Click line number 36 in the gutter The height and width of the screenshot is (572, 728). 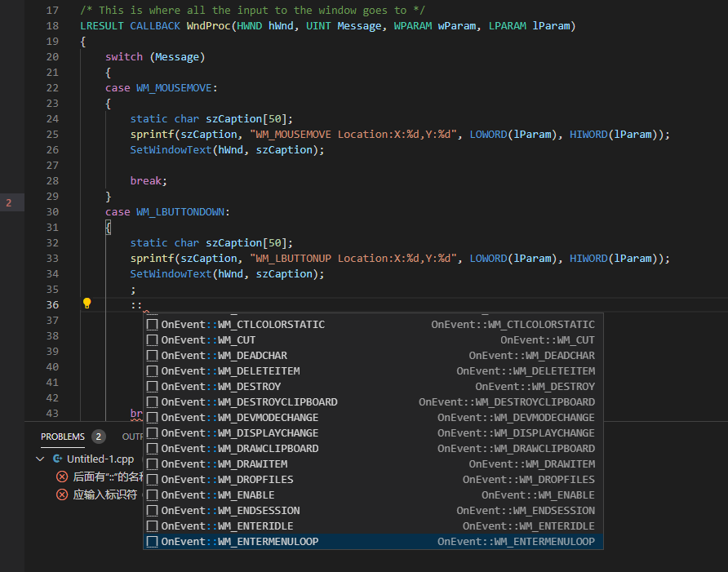point(52,305)
